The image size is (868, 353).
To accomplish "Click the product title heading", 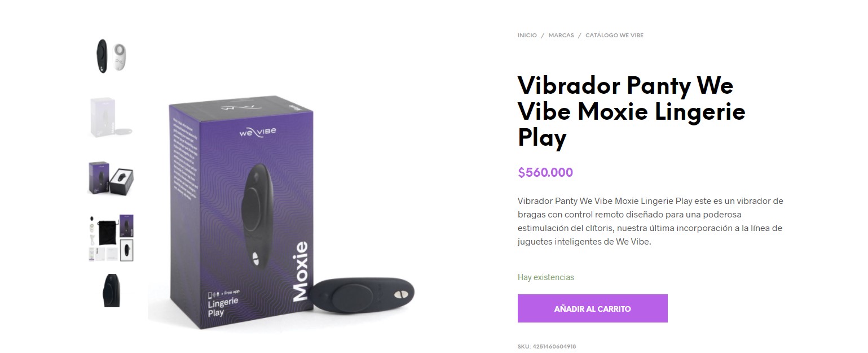I will point(631,111).
